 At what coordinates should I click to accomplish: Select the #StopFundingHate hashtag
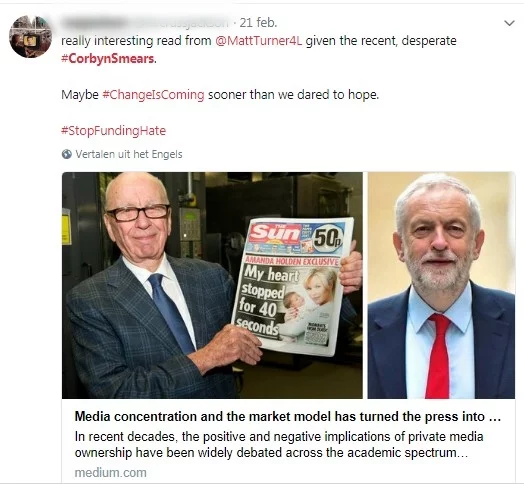114,130
